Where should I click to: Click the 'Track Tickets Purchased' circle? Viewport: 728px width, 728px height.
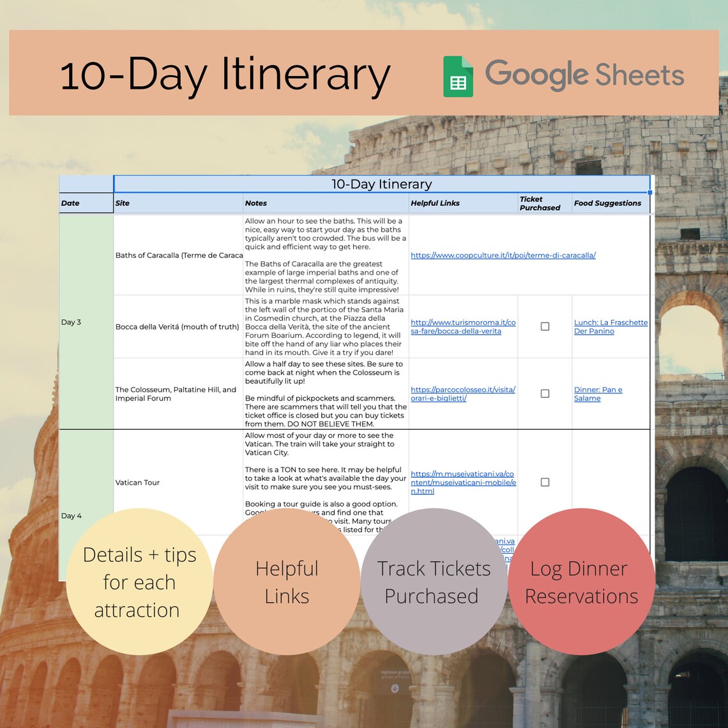(x=434, y=582)
